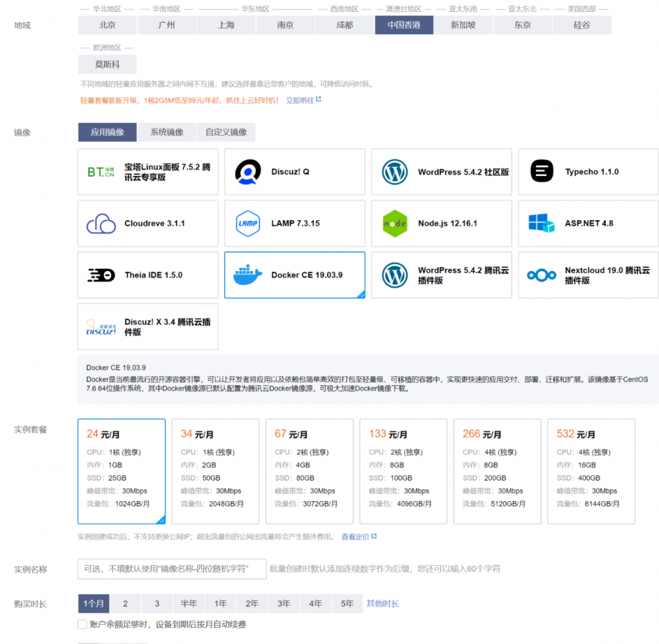Select the 北京 region

(x=107, y=25)
